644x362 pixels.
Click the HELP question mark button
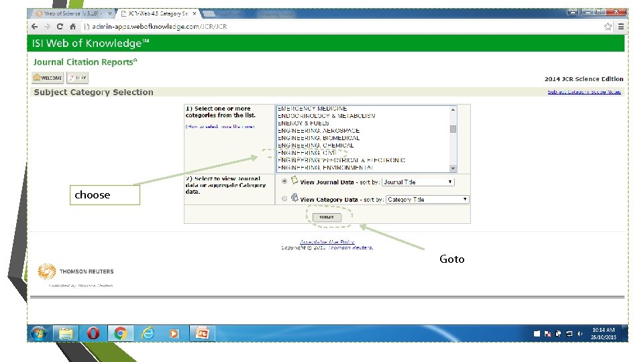pos(77,78)
